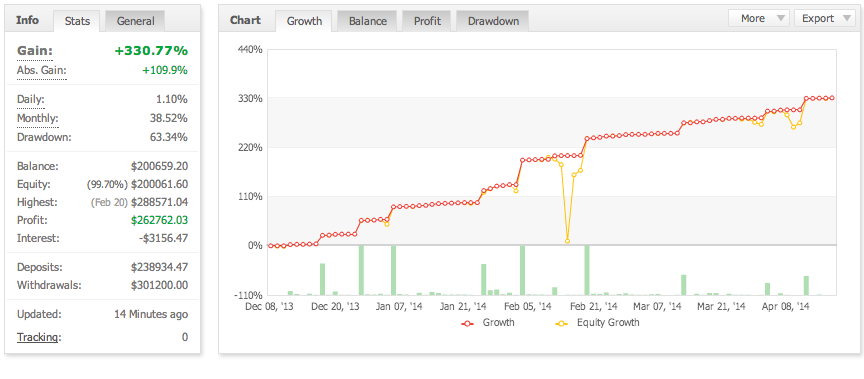Open the Export dropdown menu
Screen dimensions: 864x379
824,18
